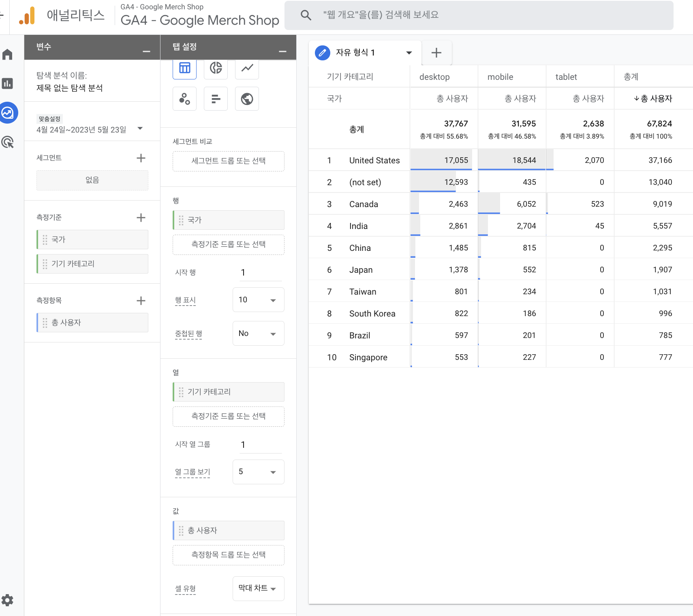The height and width of the screenshot is (616, 693).
Task: Click Brazil row label
Action: point(360,336)
